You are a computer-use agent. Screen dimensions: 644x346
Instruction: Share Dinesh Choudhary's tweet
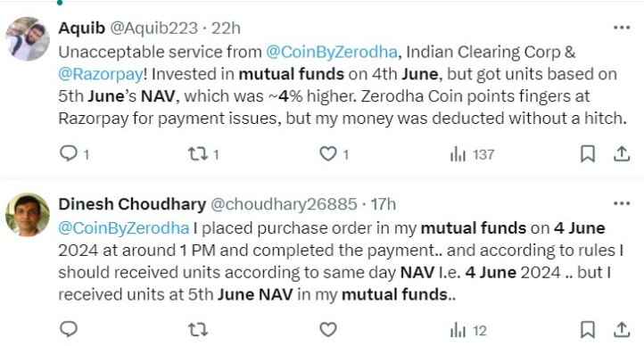pyautogui.click(x=622, y=330)
